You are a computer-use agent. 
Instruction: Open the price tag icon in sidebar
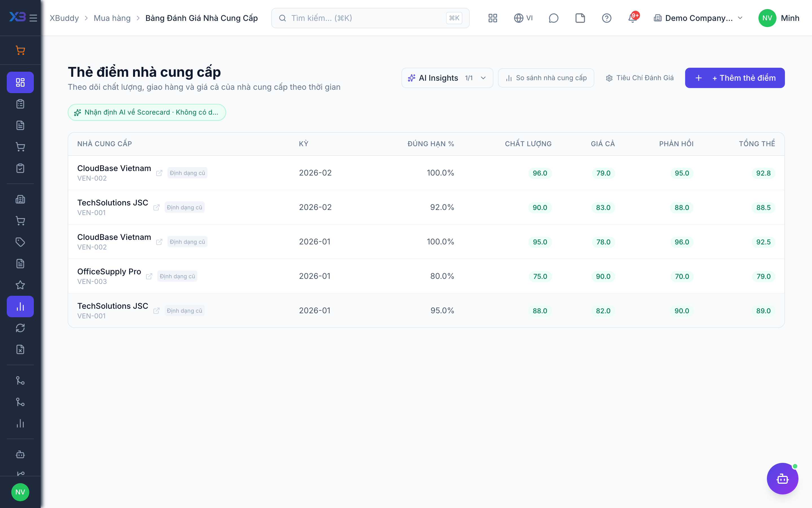pyautogui.click(x=20, y=242)
